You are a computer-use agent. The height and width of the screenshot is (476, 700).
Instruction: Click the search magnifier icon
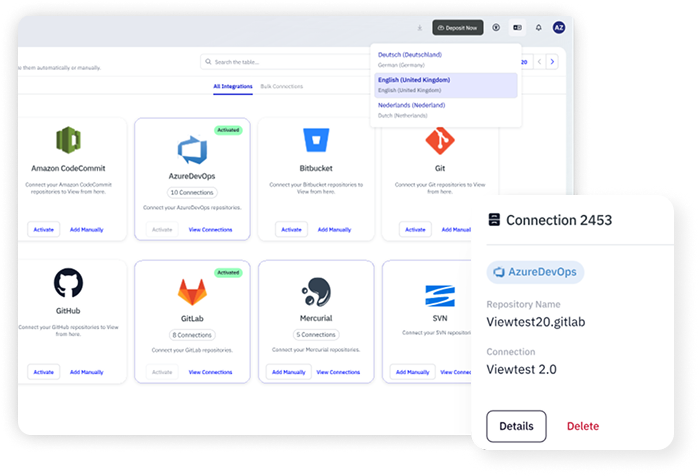click(x=208, y=62)
